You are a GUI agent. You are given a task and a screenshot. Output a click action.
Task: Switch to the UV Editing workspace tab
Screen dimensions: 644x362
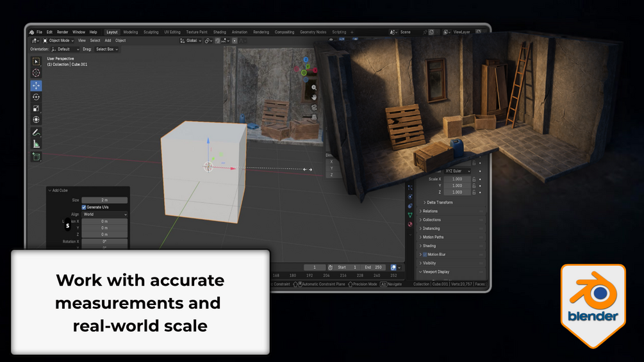(172, 32)
